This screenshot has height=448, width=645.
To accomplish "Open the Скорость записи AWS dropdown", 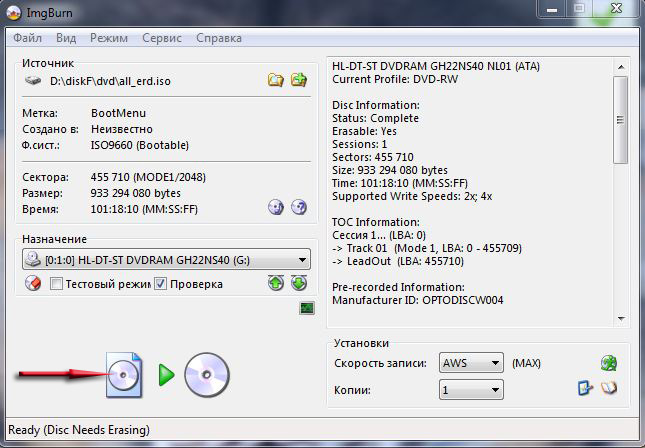I will (471, 363).
